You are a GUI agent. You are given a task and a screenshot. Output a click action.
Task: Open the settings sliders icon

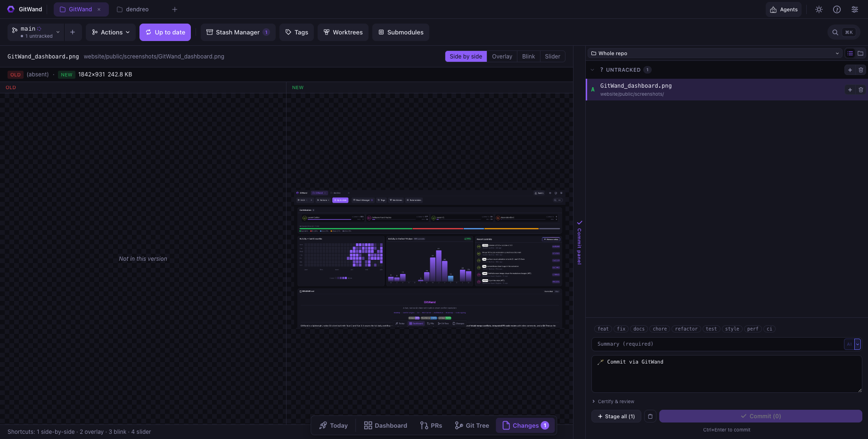coord(855,9)
